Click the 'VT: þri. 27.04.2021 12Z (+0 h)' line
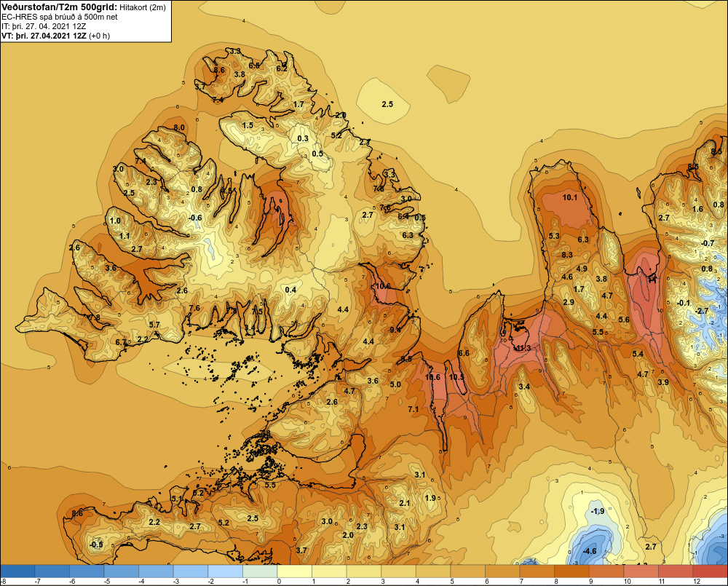728x586 pixels. click(56, 36)
